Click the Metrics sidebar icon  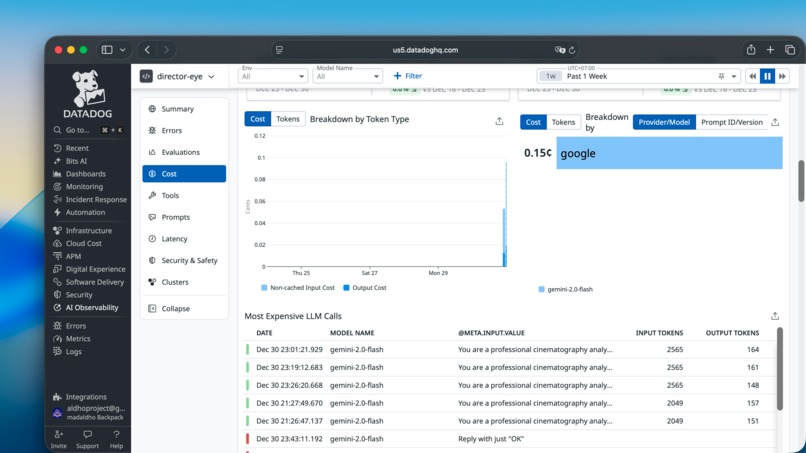pos(57,339)
